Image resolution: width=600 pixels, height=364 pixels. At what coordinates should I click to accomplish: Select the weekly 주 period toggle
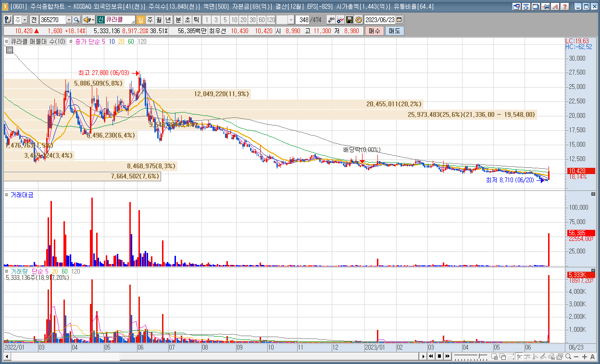click(x=150, y=20)
